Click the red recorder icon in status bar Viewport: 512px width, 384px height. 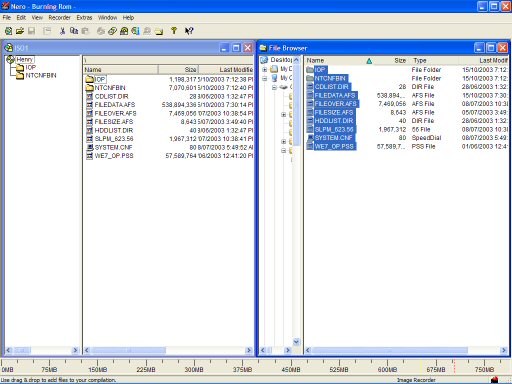pos(495,380)
